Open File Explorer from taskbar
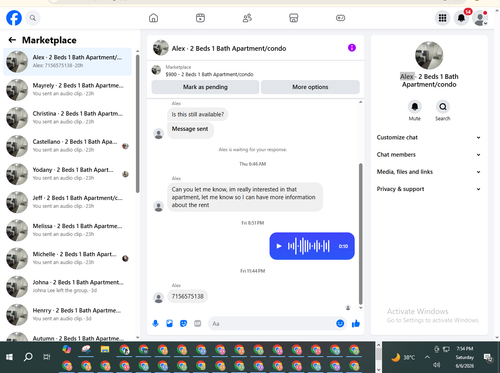Screen dimensions: 500x373 (x=105, y=349)
